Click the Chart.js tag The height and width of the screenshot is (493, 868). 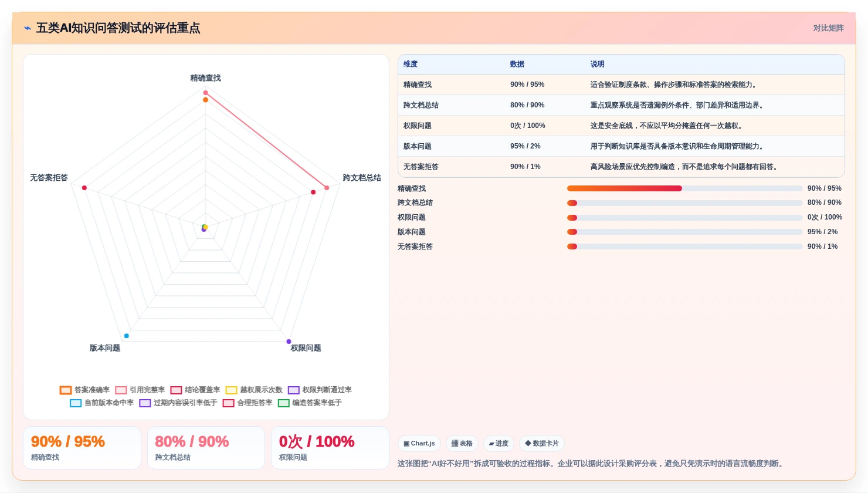419,444
